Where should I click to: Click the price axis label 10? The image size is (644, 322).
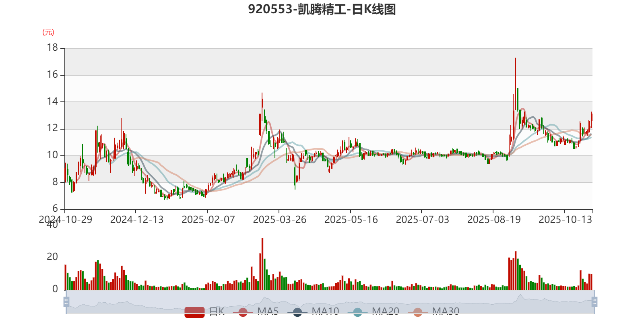click(53, 155)
